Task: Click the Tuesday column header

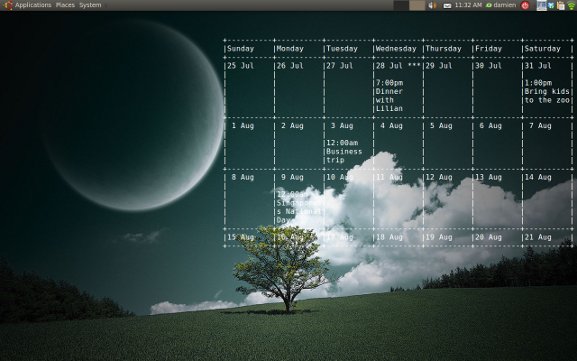Action: point(342,49)
